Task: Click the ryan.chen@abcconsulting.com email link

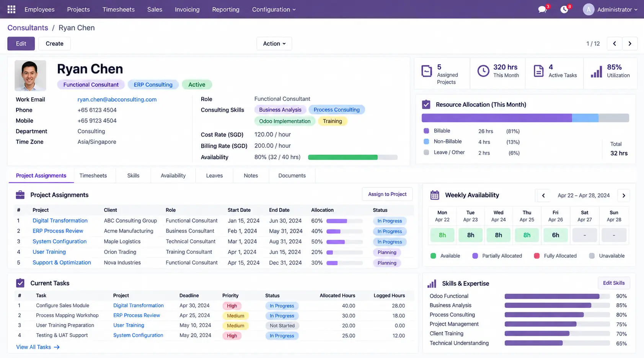Action: [x=117, y=99]
